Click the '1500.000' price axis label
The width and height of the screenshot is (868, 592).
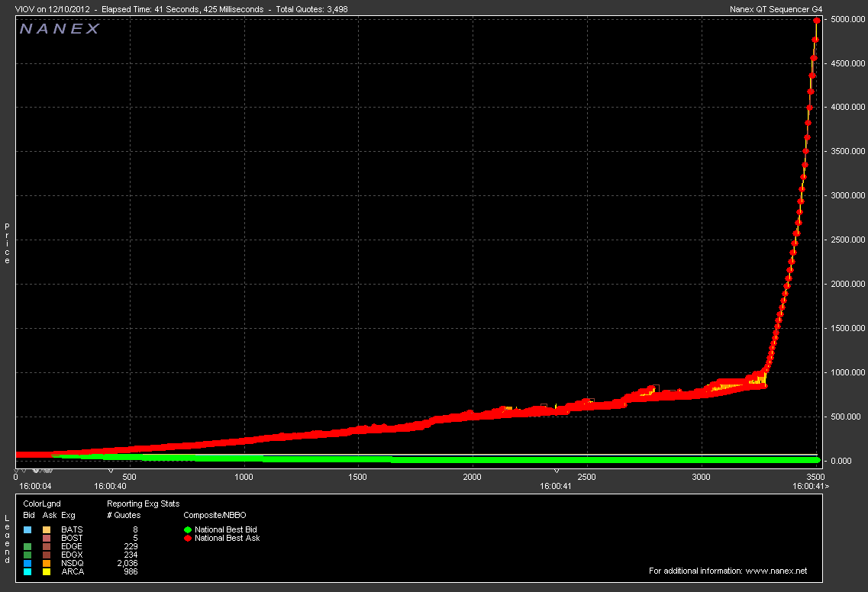coord(848,328)
